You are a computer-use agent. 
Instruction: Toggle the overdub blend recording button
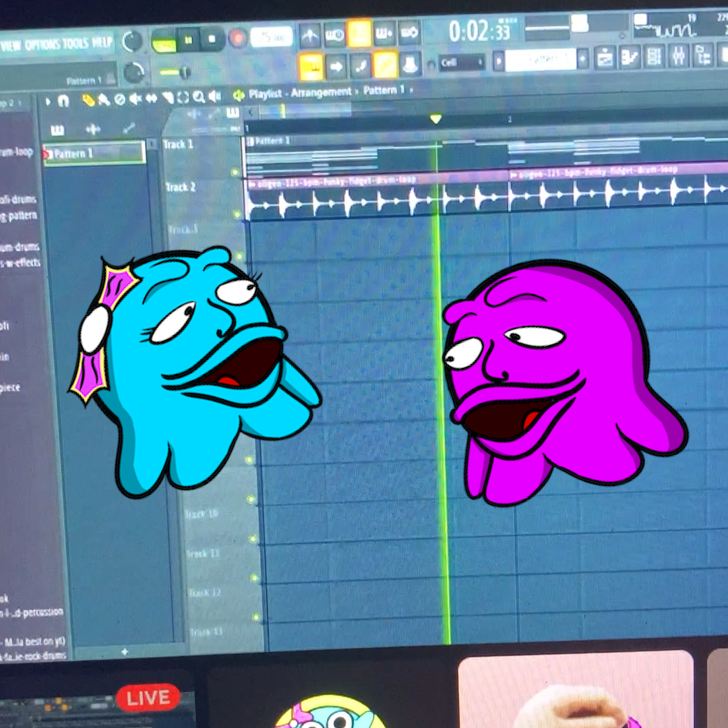click(384, 33)
